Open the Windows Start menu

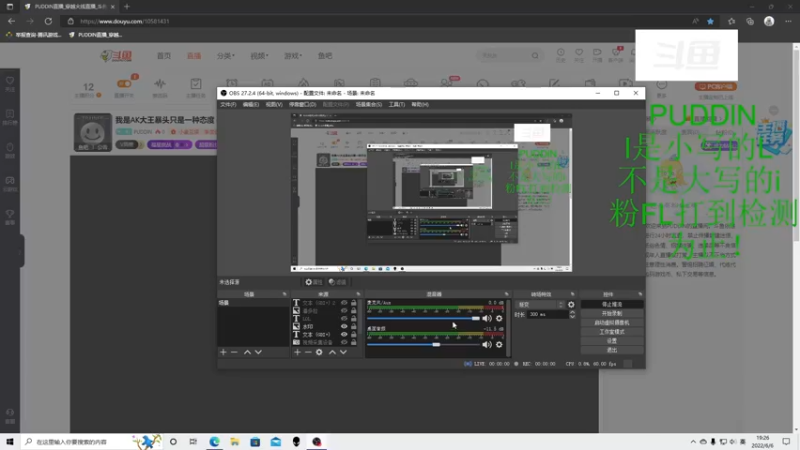click(x=10, y=442)
